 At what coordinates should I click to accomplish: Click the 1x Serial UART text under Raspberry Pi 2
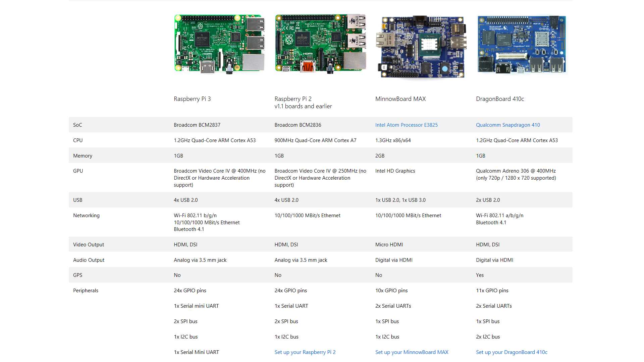coord(291,306)
